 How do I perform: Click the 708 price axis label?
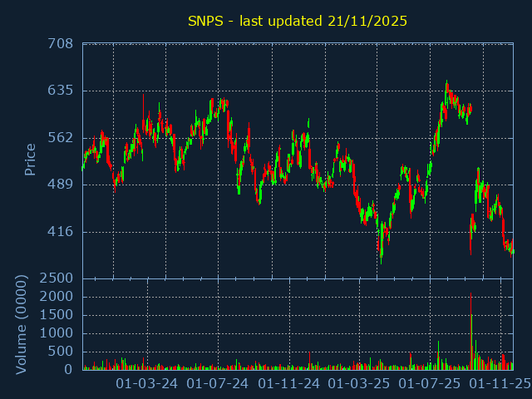[x=59, y=44]
